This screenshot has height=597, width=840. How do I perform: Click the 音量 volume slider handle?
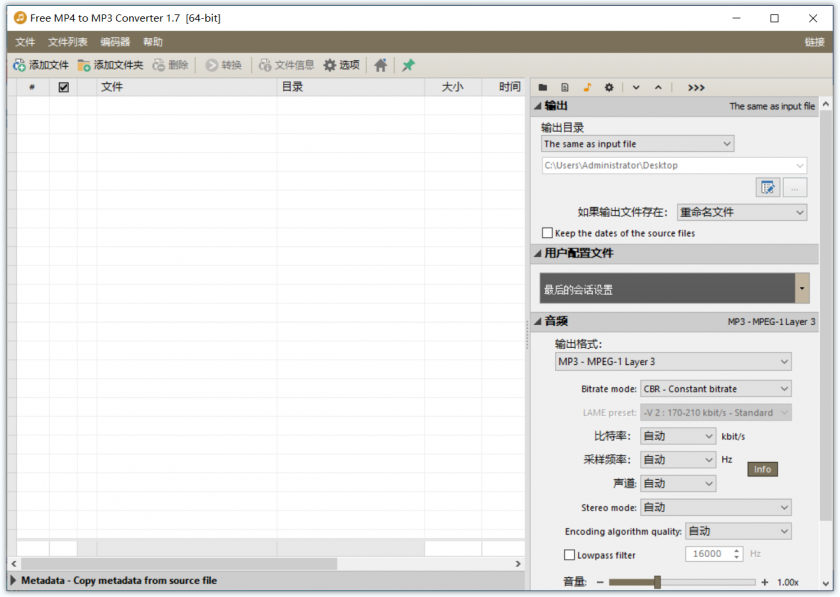pyautogui.click(x=657, y=582)
